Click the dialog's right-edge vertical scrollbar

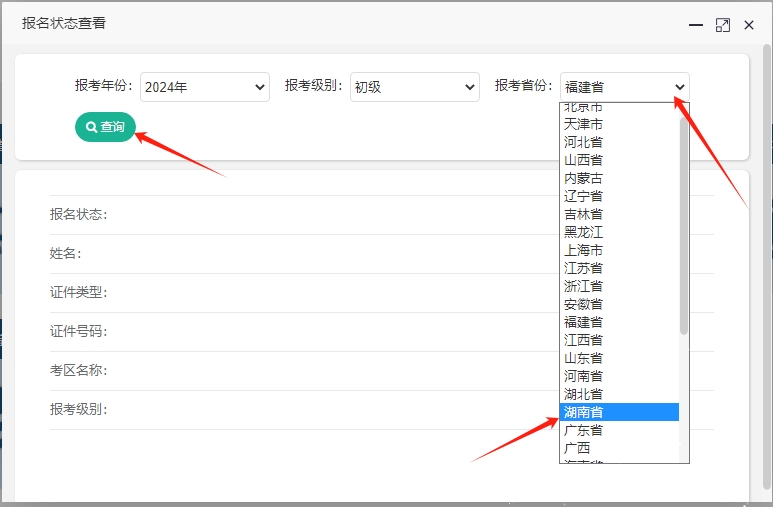[x=767, y=266]
